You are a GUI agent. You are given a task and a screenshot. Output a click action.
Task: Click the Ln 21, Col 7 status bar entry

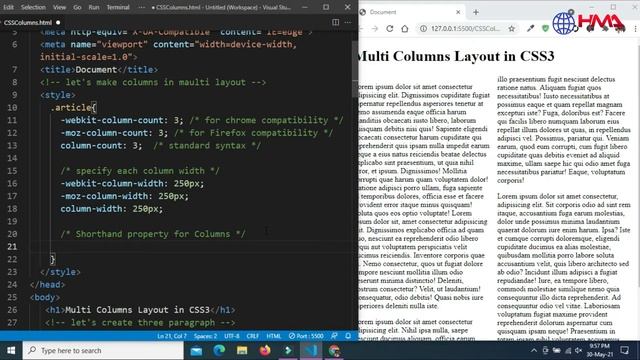coord(172,336)
